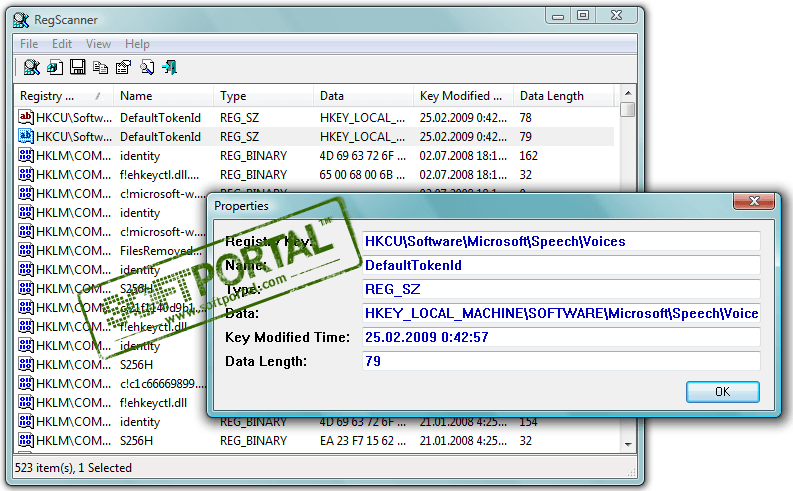Click the status bar text 523 item(s), 1 Selected
Screen dimensions: 793x491
click(73, 468)
